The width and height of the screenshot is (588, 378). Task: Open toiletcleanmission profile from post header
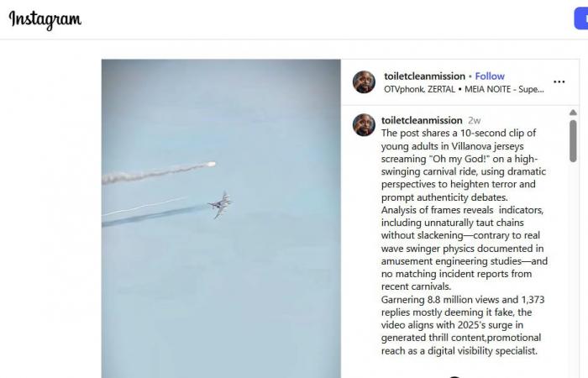point(424,76)
